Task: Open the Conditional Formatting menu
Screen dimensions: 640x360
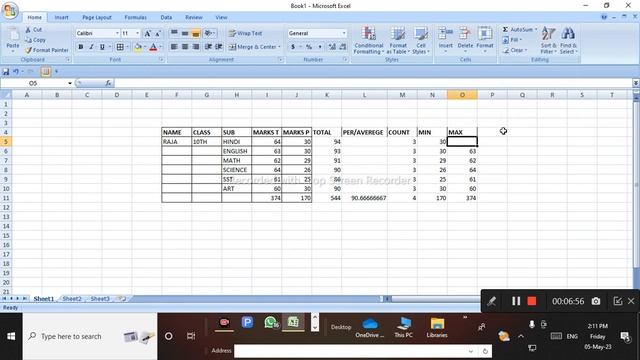Action: pos(369,40)
